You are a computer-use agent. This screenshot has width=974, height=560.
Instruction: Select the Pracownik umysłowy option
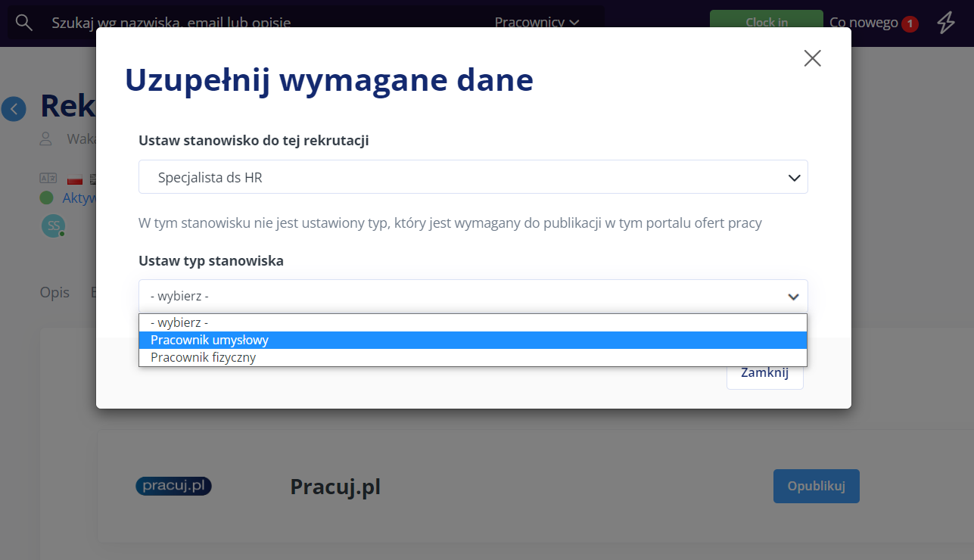(x=209, y=340)
